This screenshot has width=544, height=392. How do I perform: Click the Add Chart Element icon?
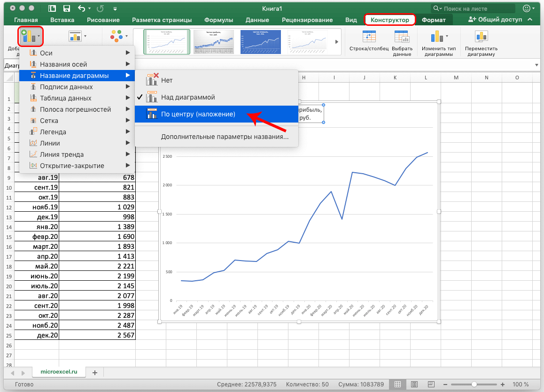pyautogui.click(x=30, y=36)
